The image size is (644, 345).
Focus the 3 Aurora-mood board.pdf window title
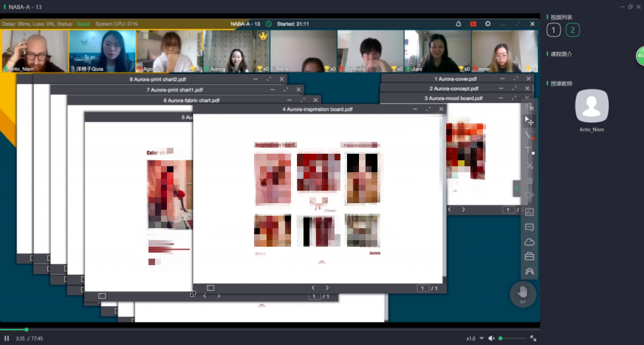point(453,98)
